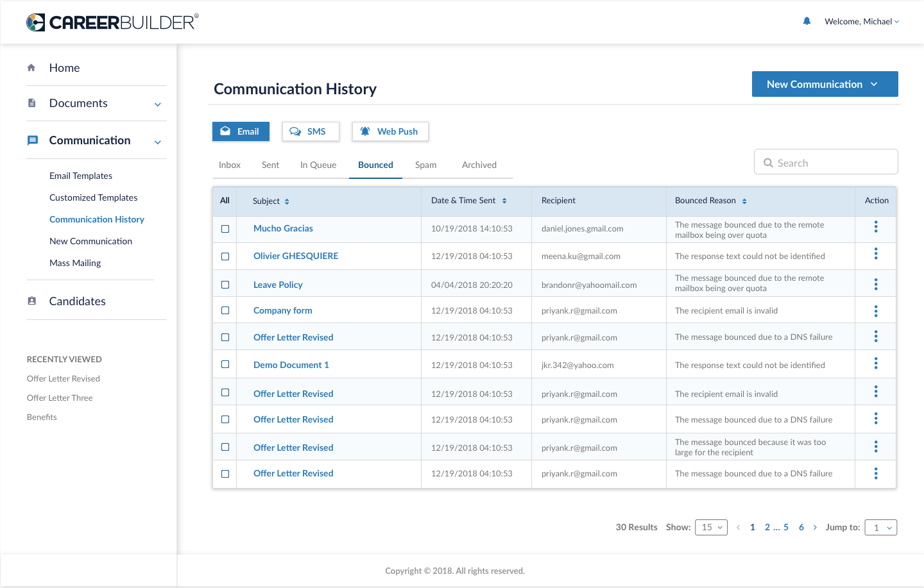Click into the Search field
This screenshot has width=924, height=588.
click(x=832, y=163)
